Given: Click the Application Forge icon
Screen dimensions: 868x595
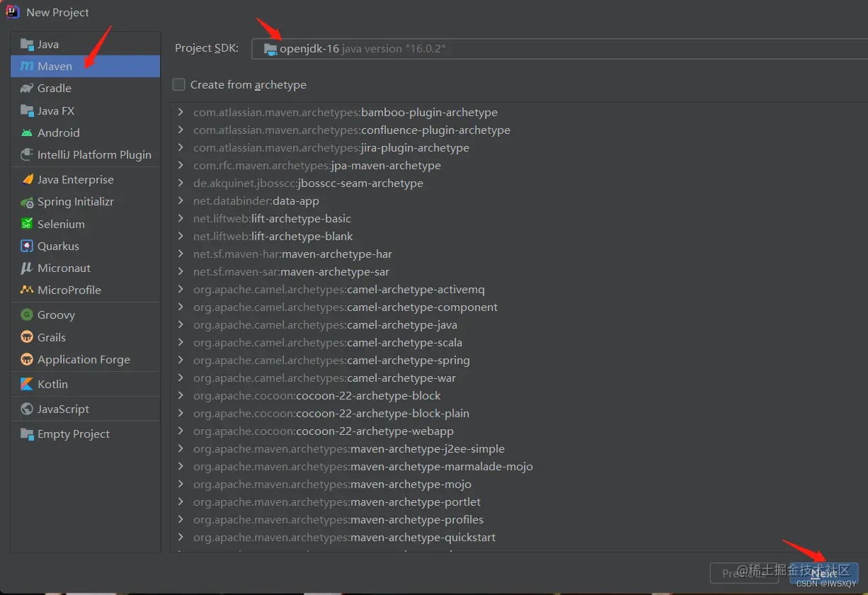Looking at the screenshot, I should click(27, 359).
